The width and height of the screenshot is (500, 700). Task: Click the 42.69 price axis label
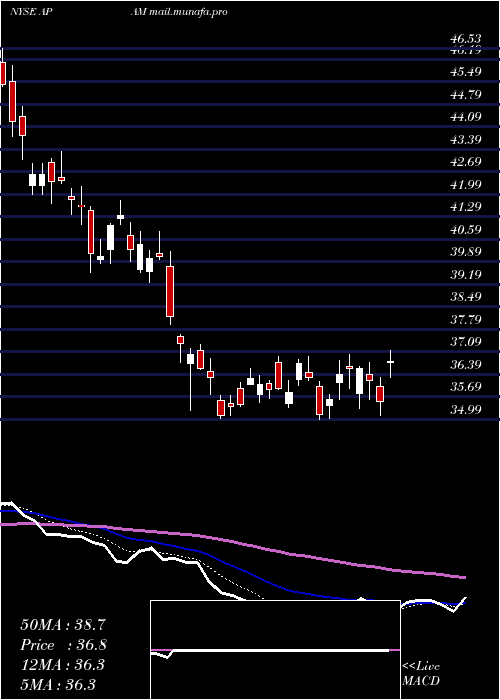click(465, 162)
